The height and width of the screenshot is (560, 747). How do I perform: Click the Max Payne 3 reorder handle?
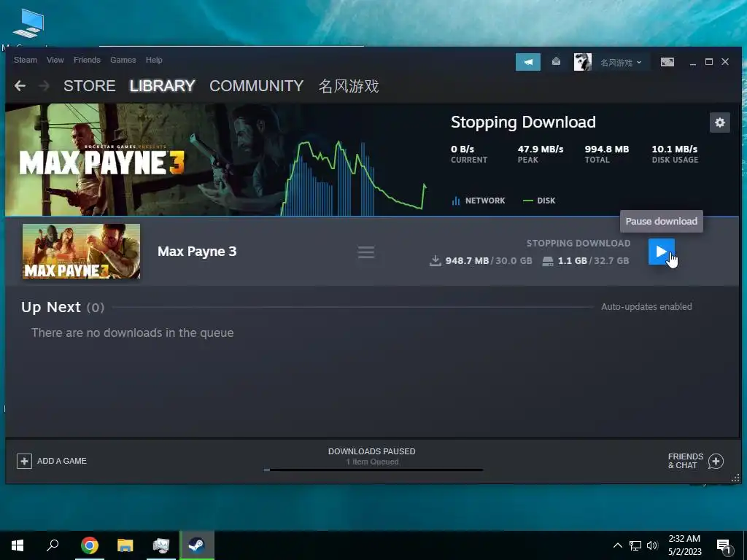click(x=366, y=252)
